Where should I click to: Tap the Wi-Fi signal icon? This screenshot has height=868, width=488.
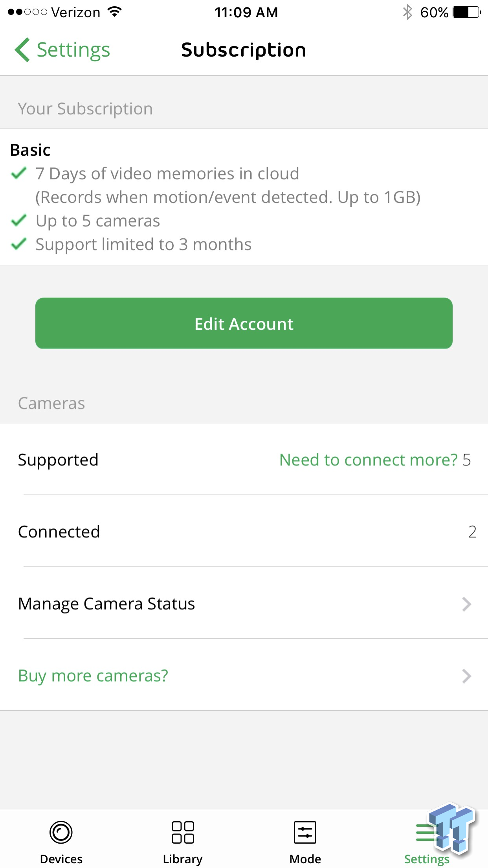point(115,12)
